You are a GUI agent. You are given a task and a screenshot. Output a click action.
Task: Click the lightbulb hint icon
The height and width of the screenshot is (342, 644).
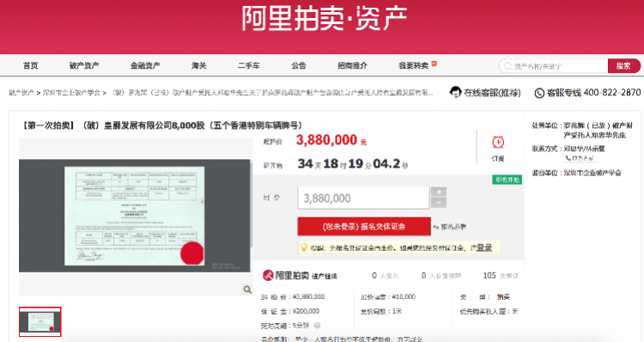pos(303,247)
